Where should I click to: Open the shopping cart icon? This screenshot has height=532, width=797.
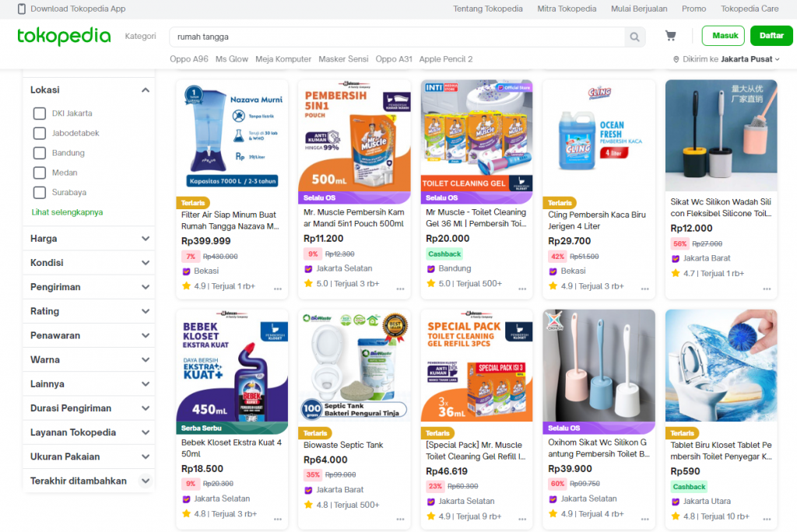tap(670, 36)
